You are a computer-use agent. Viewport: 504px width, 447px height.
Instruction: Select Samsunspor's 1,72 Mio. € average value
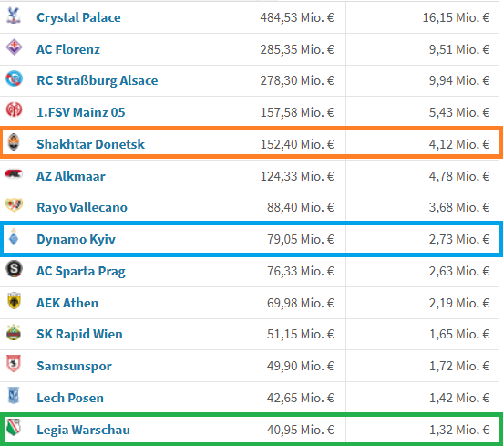459,366
